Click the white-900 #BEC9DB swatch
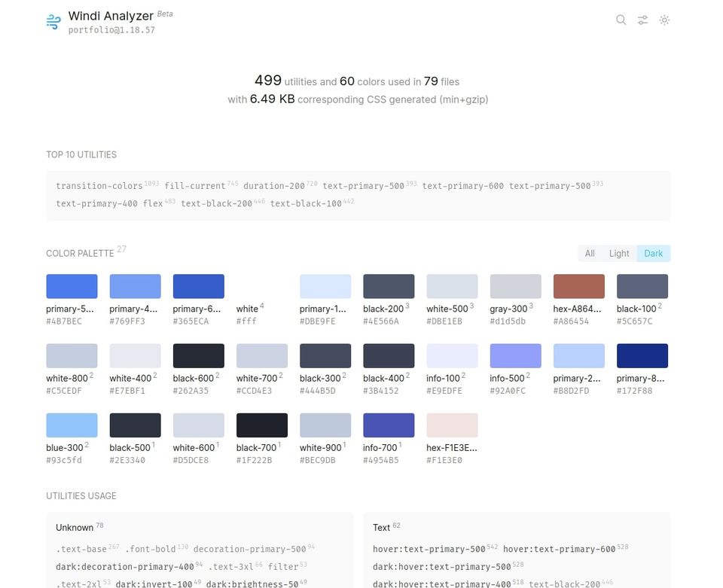The height and width of the screenshot is (588, 723). point(325,425)
